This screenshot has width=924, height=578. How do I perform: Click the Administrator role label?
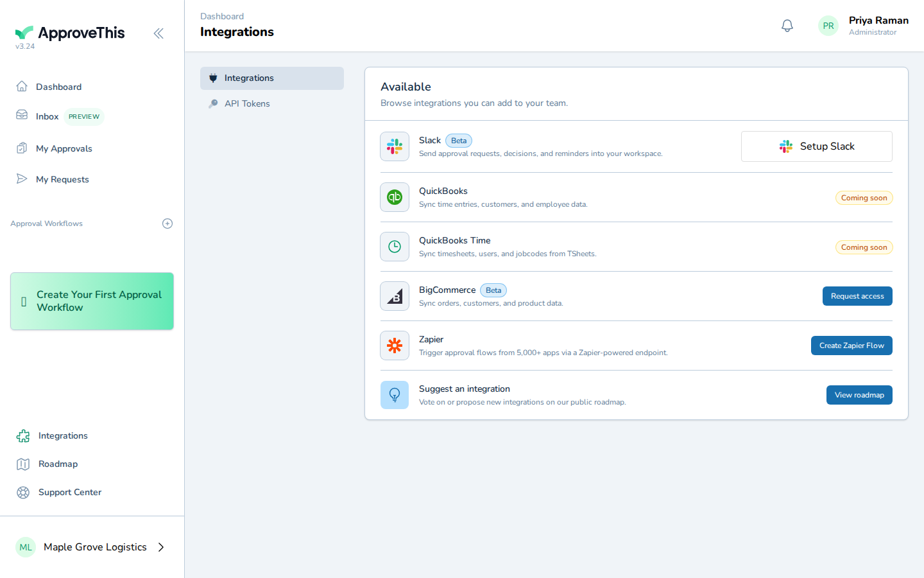[x=873, y=32]
